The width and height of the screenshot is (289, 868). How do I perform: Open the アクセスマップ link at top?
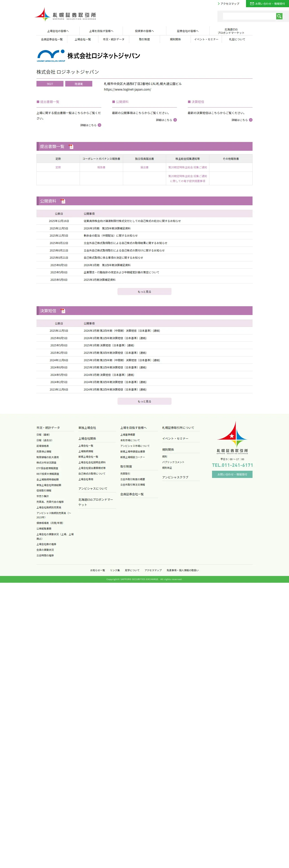coord(228,4)
